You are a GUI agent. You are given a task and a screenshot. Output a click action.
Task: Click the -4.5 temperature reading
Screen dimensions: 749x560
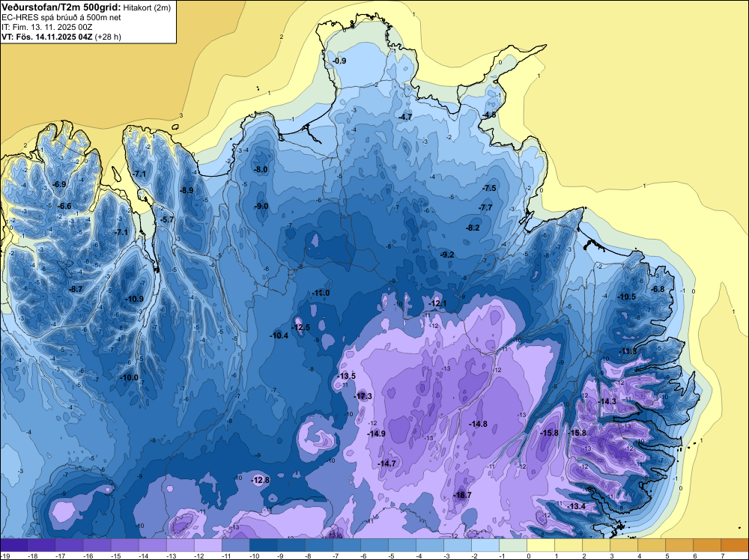[x=490, y=115]
